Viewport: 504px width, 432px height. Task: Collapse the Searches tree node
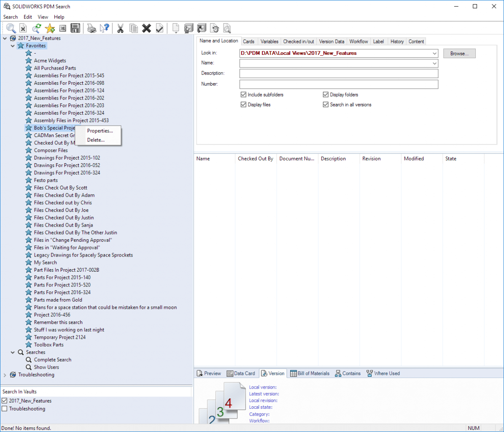[x=13, y=352]
